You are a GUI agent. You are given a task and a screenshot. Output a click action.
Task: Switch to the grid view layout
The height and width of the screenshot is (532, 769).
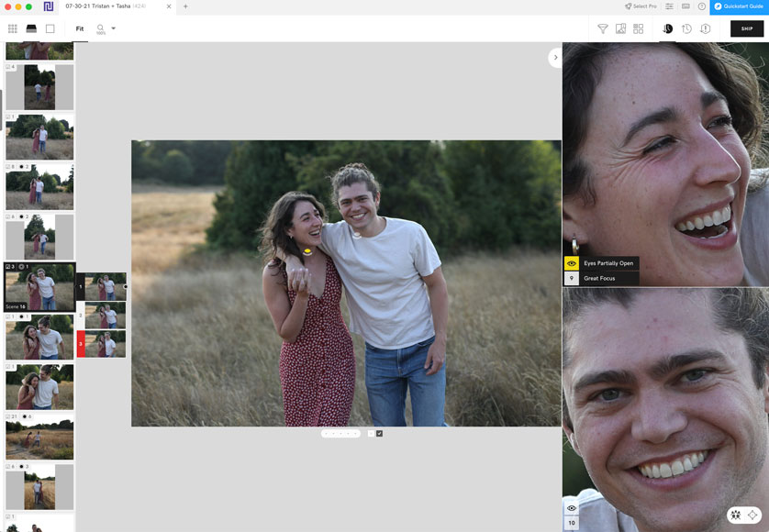[13, 29]
